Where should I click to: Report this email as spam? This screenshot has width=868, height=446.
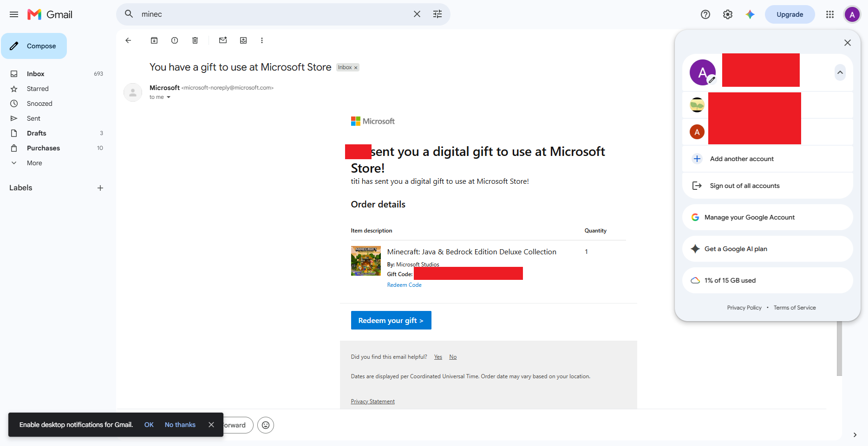click(175, 40)
